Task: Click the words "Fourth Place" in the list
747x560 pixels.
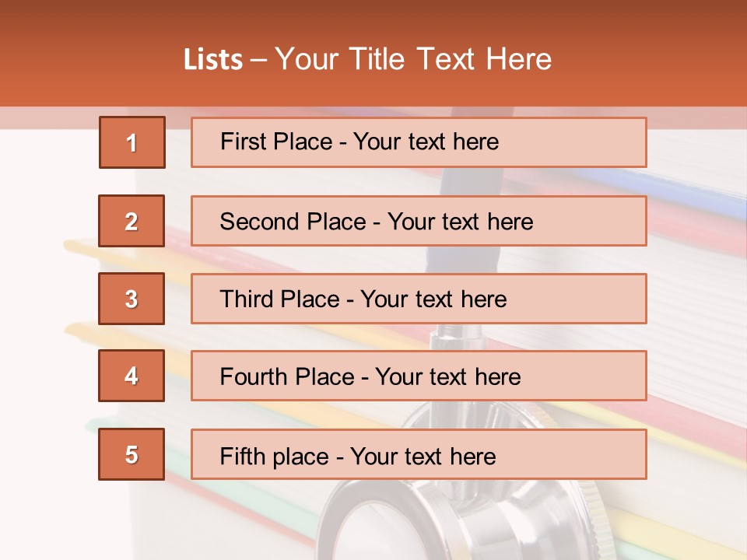Action: (287, 376)
